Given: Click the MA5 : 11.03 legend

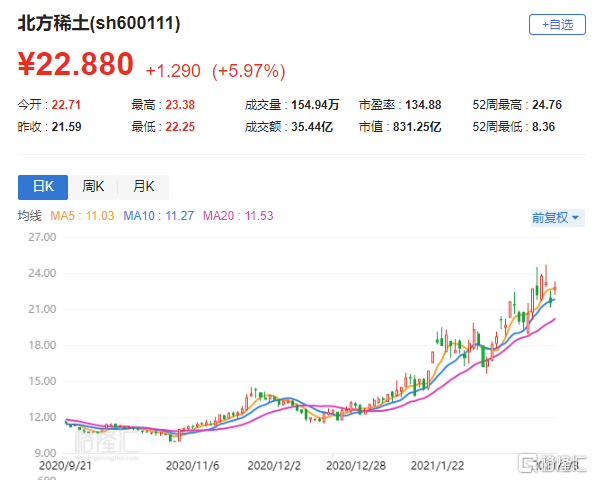Looking at the screenshot, I should (x=82, y=216).
